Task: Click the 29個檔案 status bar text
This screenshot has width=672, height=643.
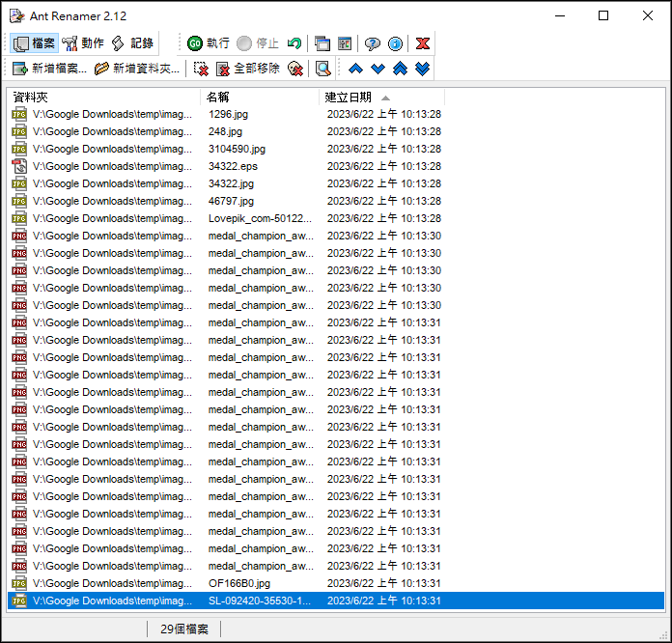Action: (x=184, y=629)
